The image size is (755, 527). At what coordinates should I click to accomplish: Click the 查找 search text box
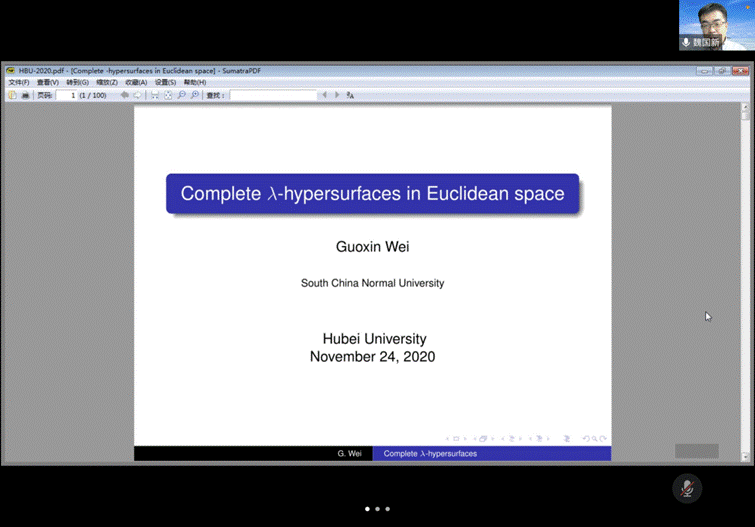(273, 95)
